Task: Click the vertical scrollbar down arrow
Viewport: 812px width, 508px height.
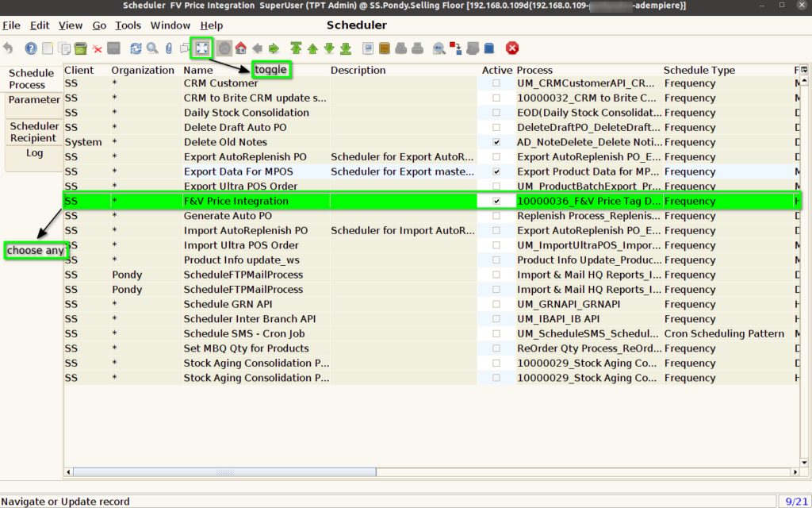Action: pos(804,463)
